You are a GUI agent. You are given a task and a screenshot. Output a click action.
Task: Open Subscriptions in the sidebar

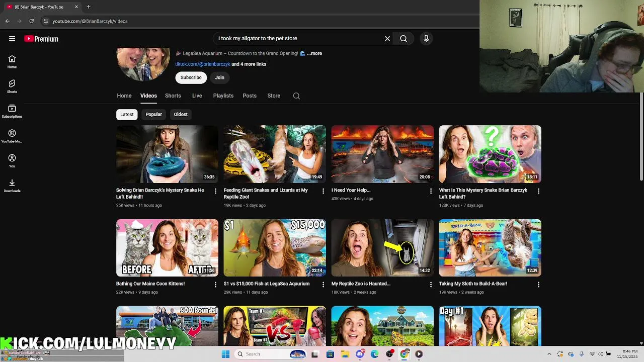(x=12, y=111)
